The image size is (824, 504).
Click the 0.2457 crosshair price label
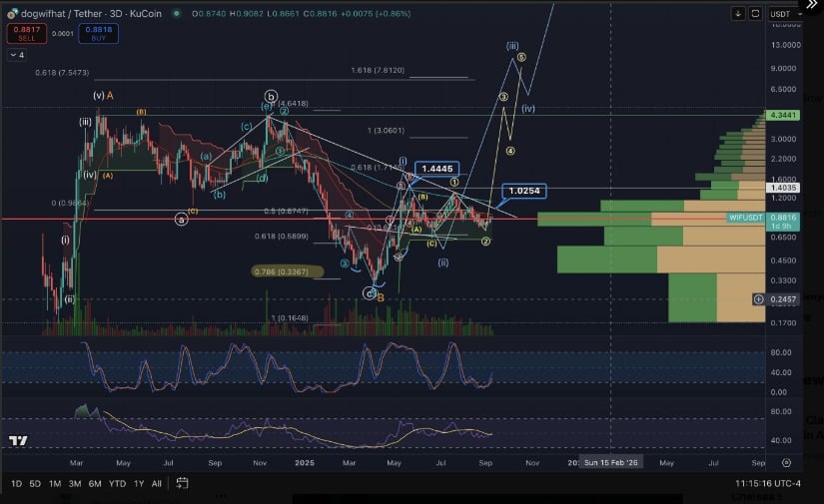click(x=783, y=299)
